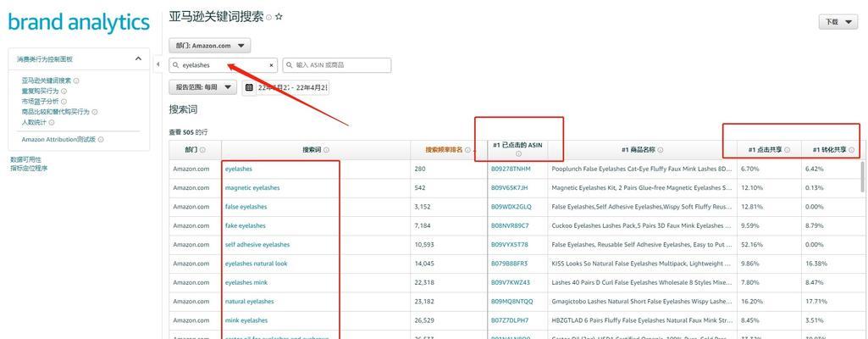Open ASIN B079B8BFR3 link
The image size is (868, 339).
pyautogui.click(x=509, y=264)
